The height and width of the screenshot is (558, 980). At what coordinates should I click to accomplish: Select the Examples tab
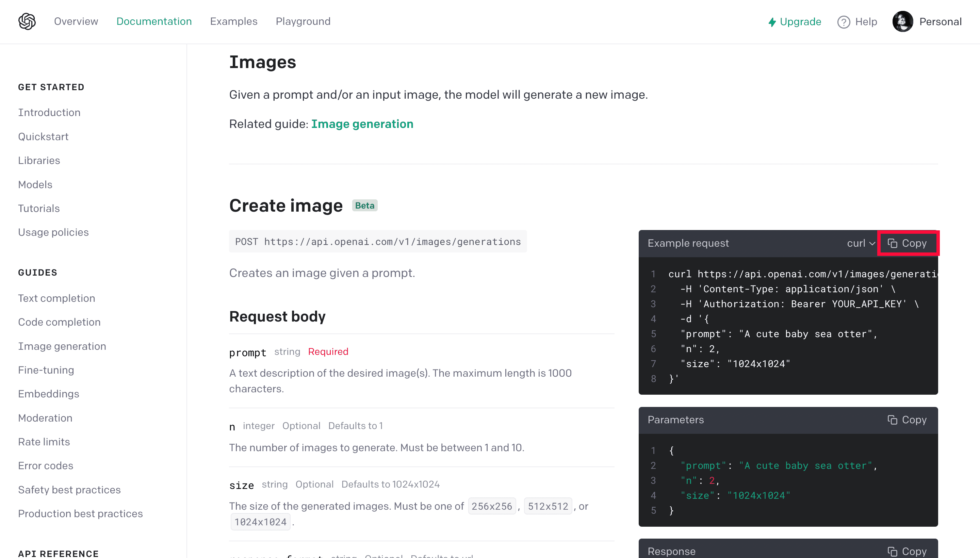pyautogui.click(x=233, y=21)
